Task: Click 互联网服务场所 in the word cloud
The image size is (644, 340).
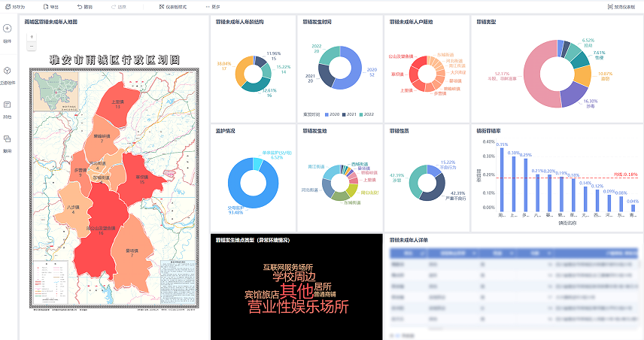Action: point(288,267)
